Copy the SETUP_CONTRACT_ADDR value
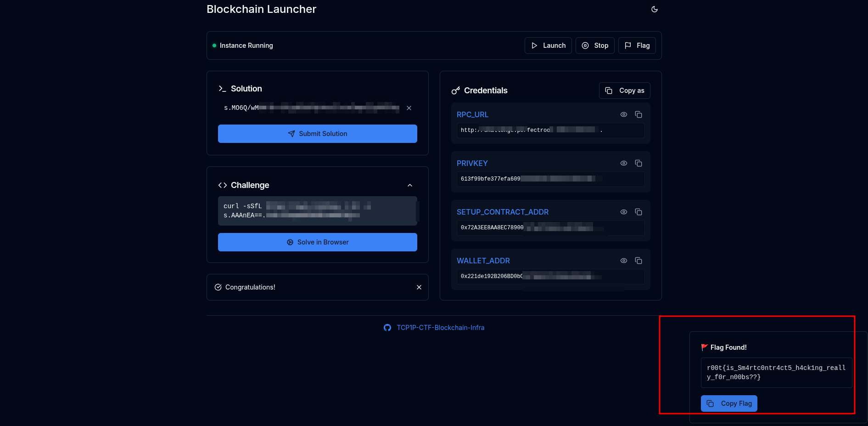This screenshot has width=868, height=426. pyautogui.click(x=638, y=212)
